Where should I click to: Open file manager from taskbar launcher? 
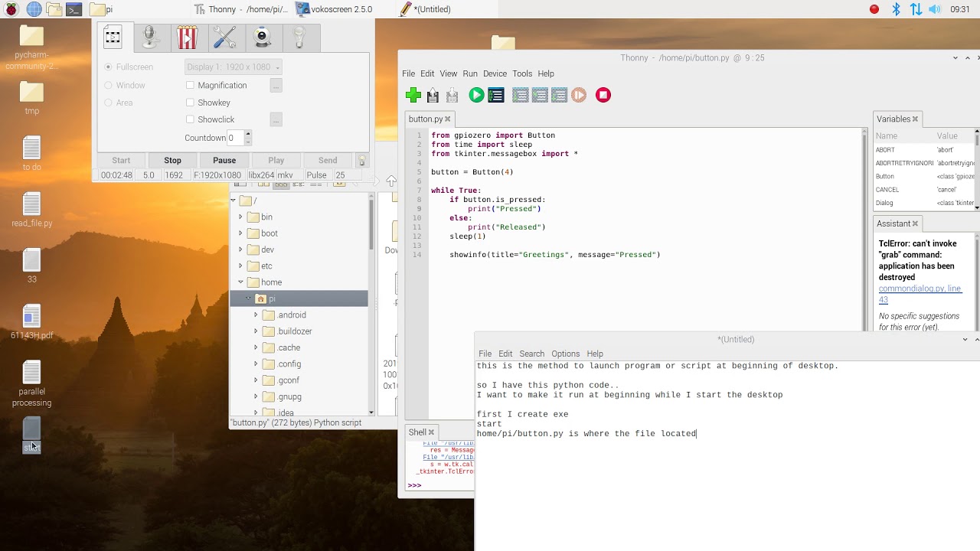click(x=54, y=9)
